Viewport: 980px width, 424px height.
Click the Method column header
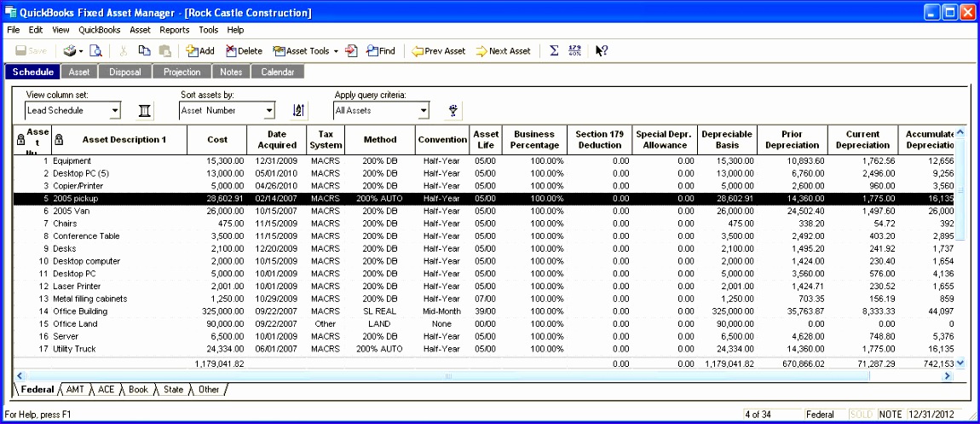pyautogui.click(x=380, y=140)
